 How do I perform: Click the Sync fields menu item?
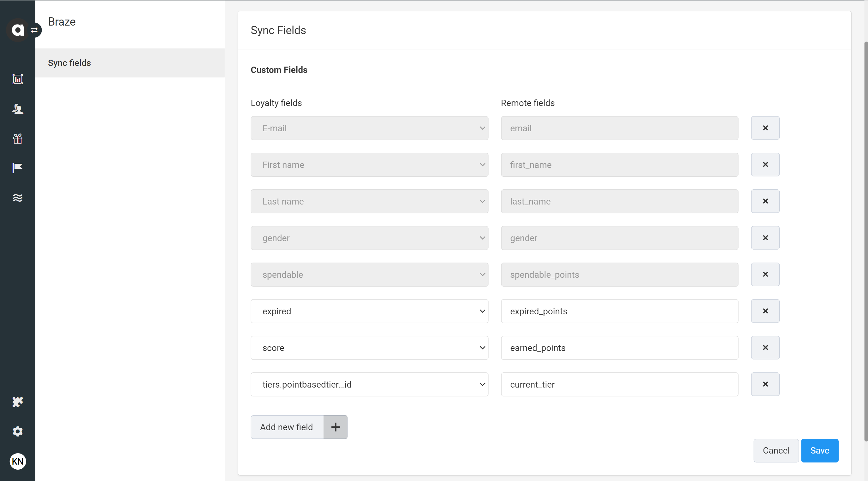(69, 62)
